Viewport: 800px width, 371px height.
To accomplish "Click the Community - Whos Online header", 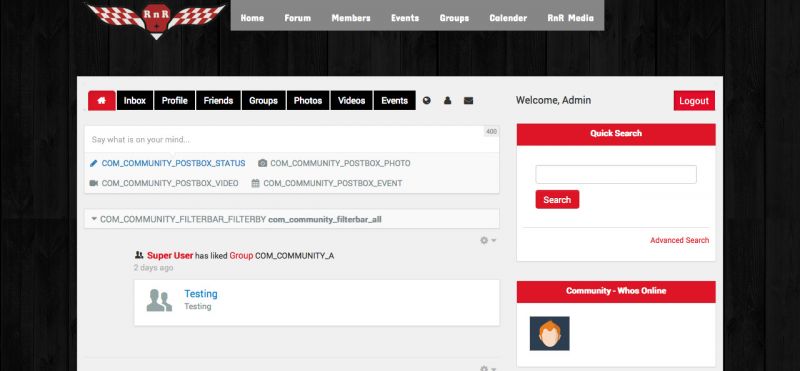I will coord(616,291).
